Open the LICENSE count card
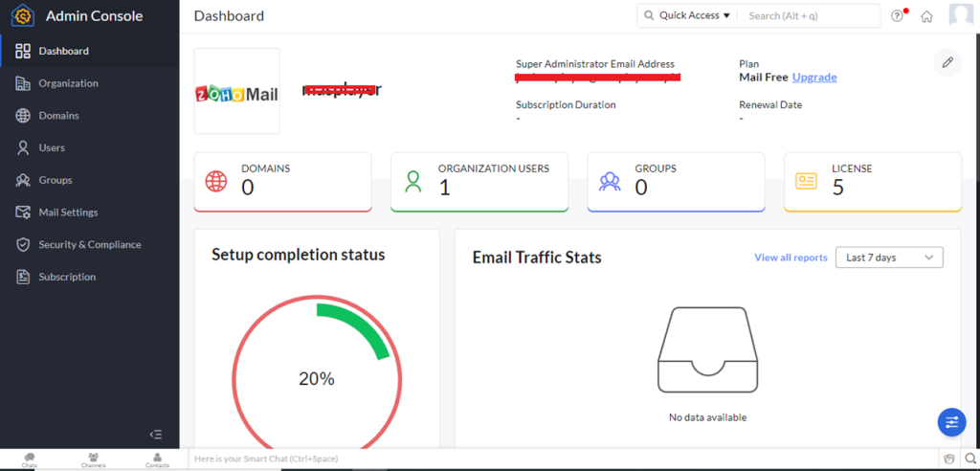 873,182
